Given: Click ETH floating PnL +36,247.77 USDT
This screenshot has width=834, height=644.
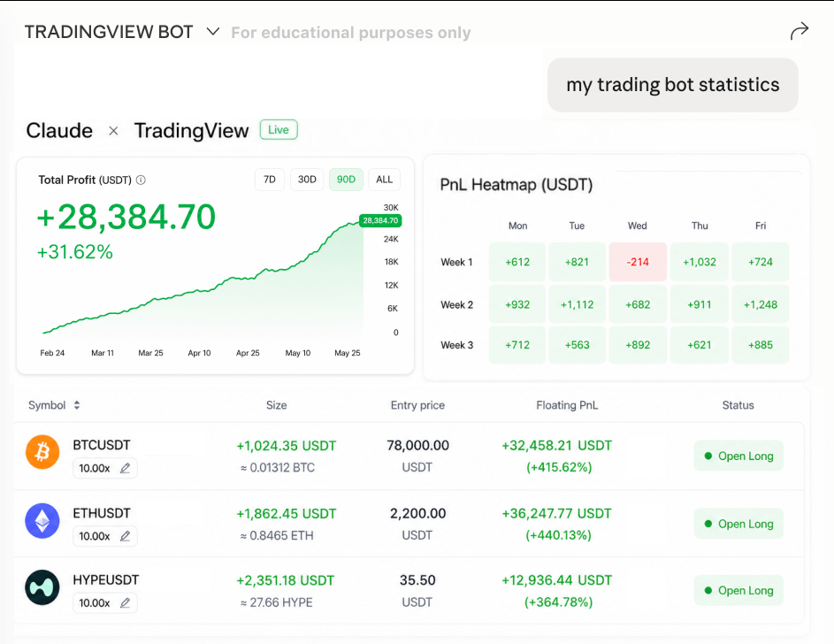Looking at the screenshot, I should 557,514.
